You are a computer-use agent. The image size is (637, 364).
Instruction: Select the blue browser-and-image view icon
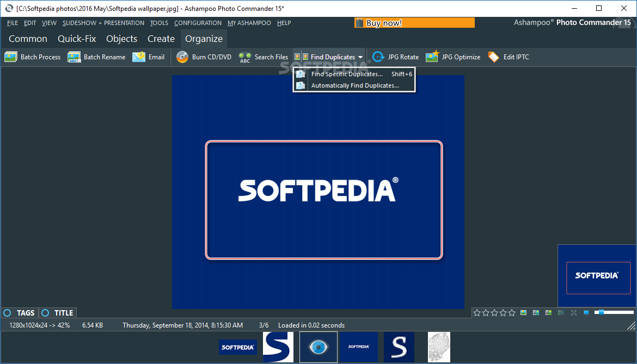tap(536, 312)
